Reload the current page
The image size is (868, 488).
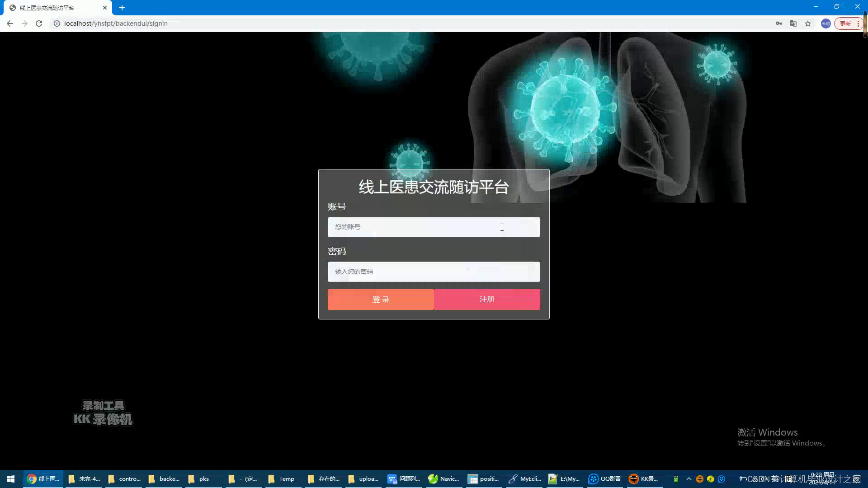pyautogui.click(x=39, y=23)
